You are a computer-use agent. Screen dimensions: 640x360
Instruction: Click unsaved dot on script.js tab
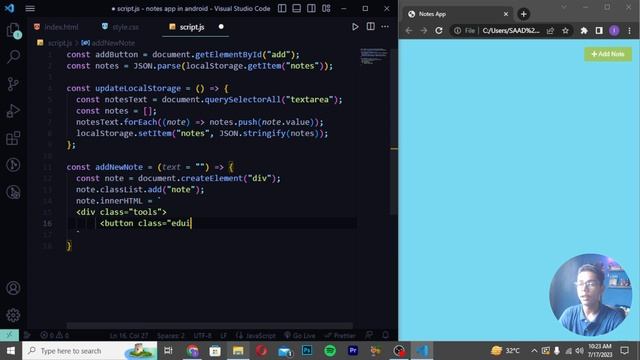click(x=221, y=27)
